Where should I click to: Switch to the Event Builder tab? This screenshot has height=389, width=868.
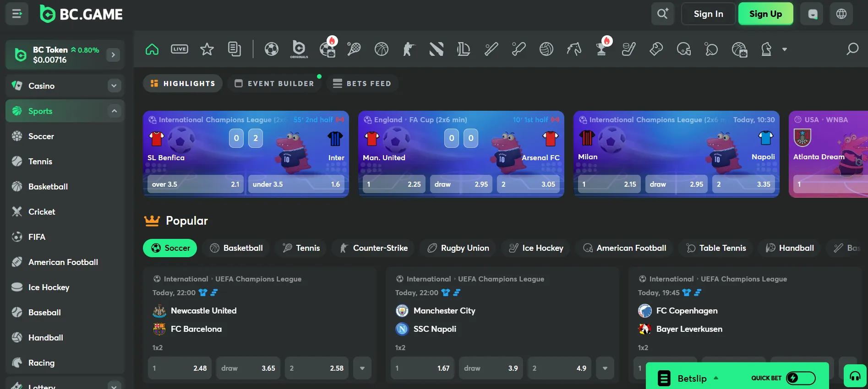[x=274, y=83]
